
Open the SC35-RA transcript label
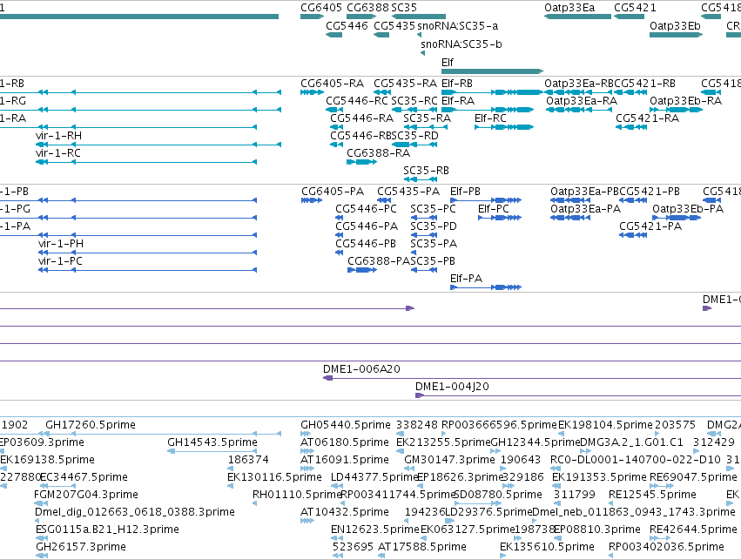(x=428, y=118)
